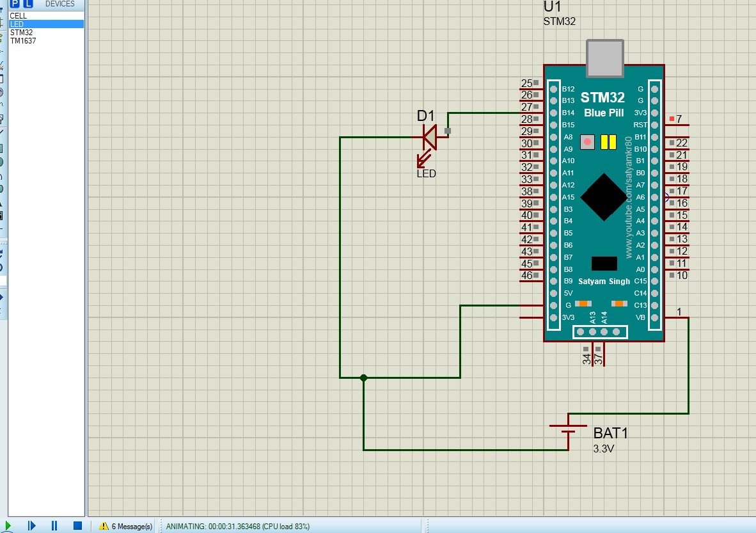
Task: Select LED in the devices list
Action: (46, 24)
